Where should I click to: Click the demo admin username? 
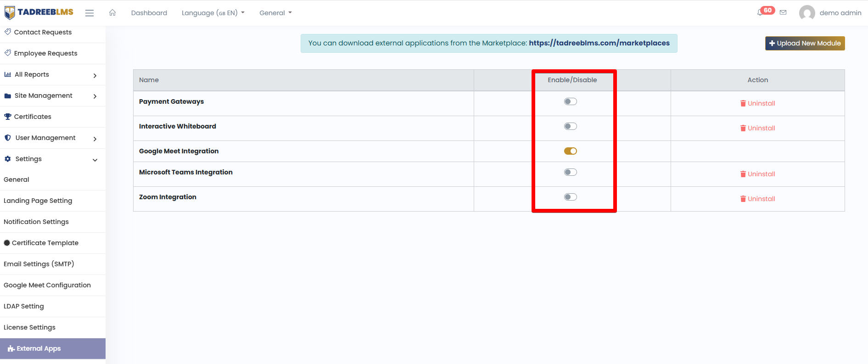(x=840, y=13)
